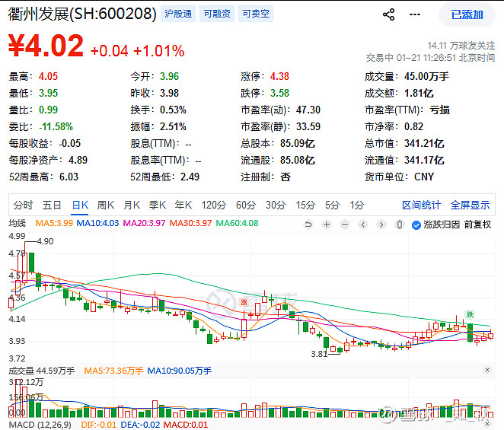The image size is (504, 430).
Task: Click the 已添加 watchlist button
Action: pos(467,14)
